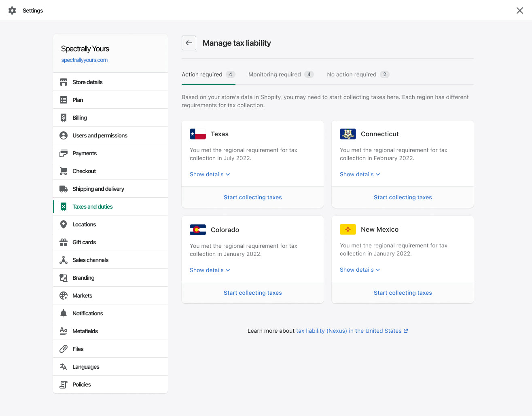Viewport: 532px width, 416px height.
Task: Start collecting taxes for Connecticut
Action: click(403, 197)
